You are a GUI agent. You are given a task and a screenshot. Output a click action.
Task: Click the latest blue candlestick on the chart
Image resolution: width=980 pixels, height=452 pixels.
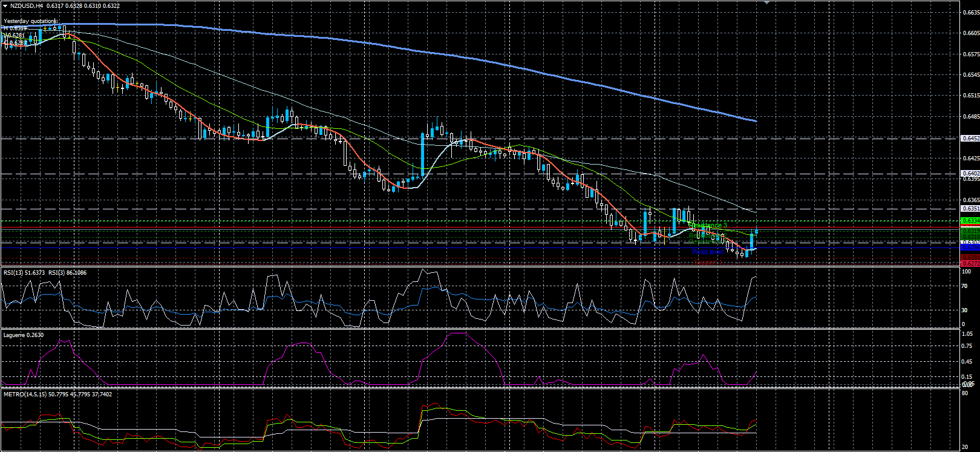coord(756,231)
